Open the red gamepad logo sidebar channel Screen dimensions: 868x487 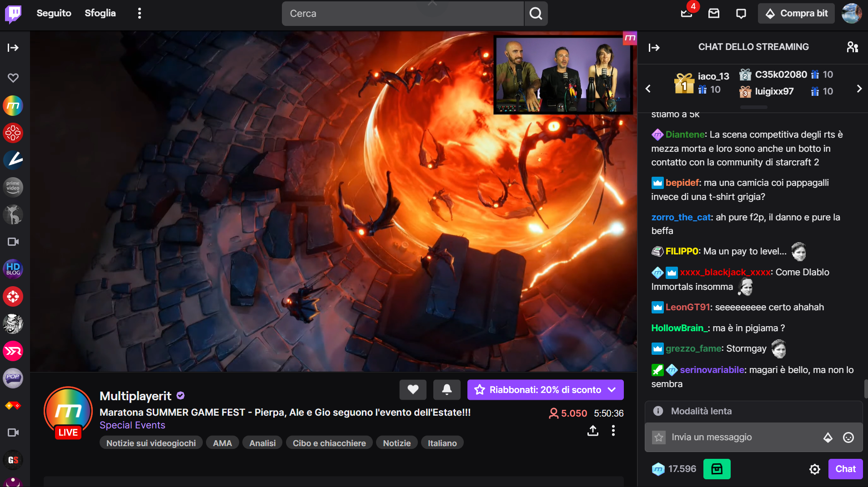click(x=13, y=133)
